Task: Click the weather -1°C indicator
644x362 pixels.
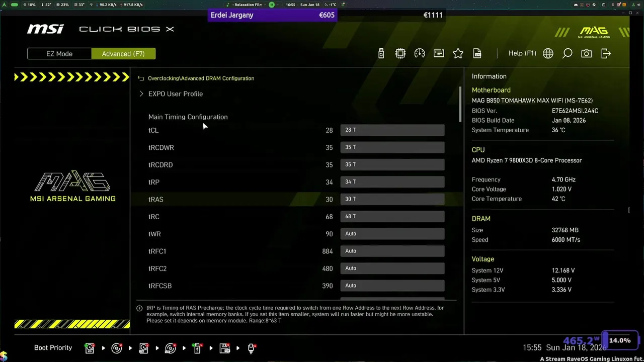Action: [331, 5]
